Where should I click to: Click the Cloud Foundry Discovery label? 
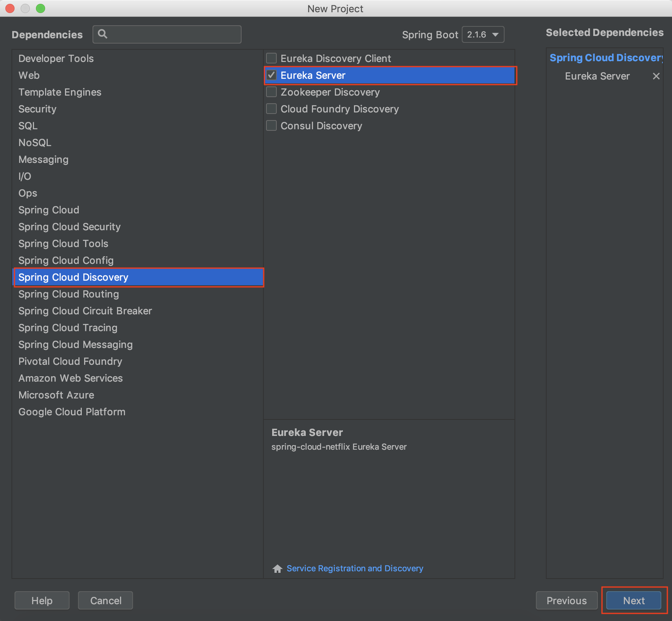pos(340,109)
